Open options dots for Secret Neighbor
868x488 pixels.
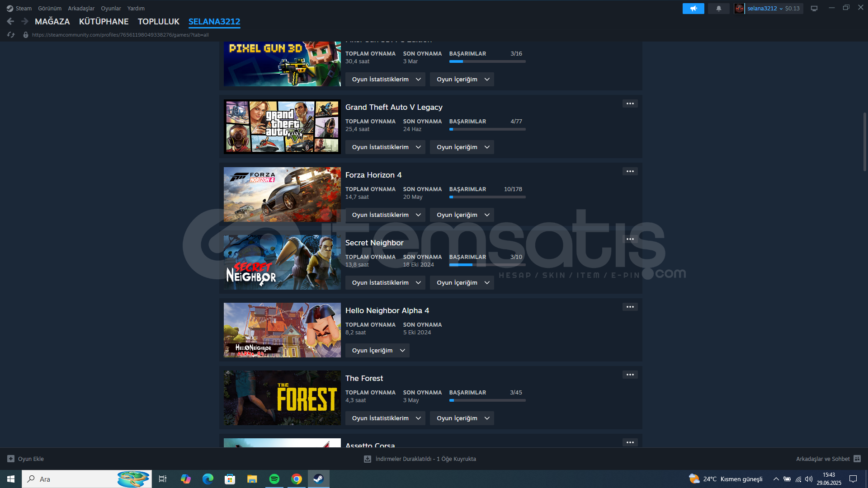pos(630,239)
